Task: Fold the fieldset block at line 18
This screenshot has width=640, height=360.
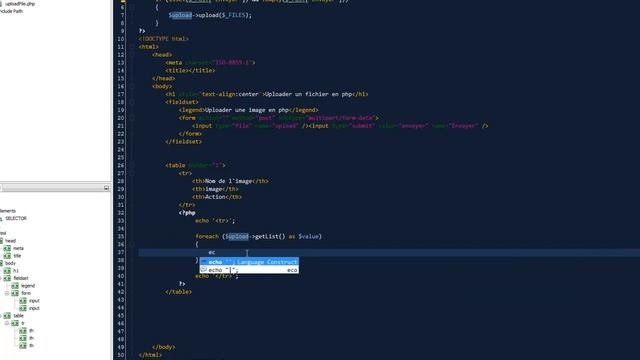Action: click(132, 102)
